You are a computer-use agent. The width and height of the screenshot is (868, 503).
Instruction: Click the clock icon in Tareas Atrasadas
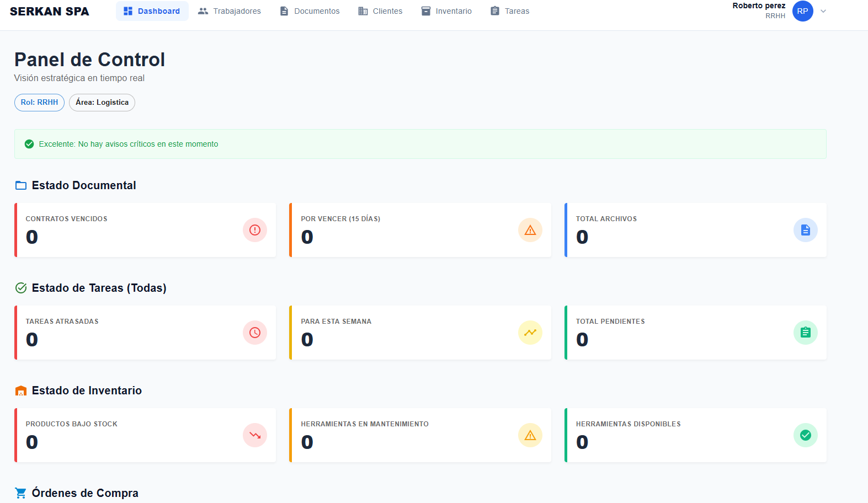pos(254,333)
